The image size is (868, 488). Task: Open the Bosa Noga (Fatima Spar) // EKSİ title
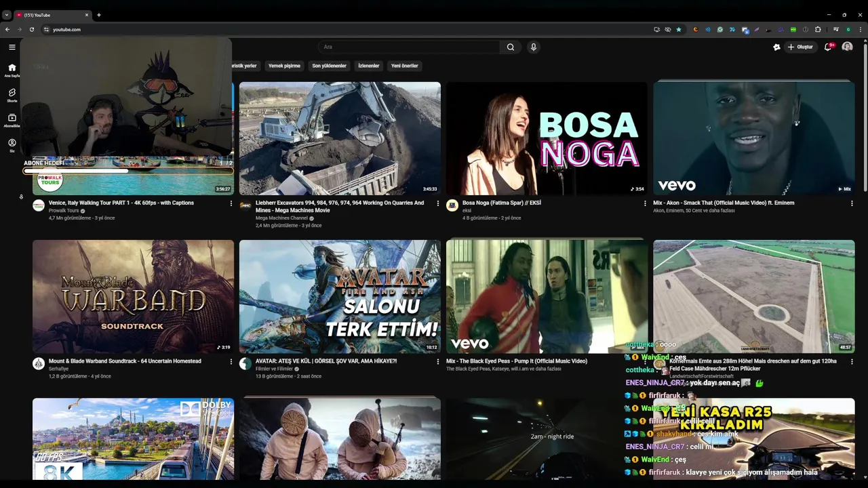click(x=502, y=203)
